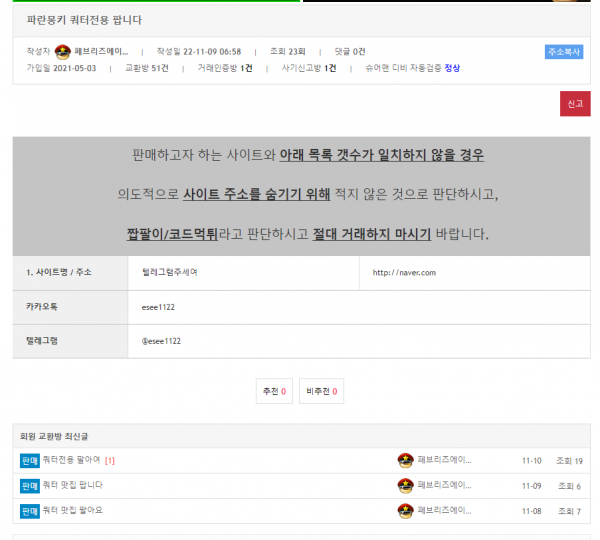Click the author name in the 11-10 row
Viewport: 600px width, 540px height.
[444, 460]
